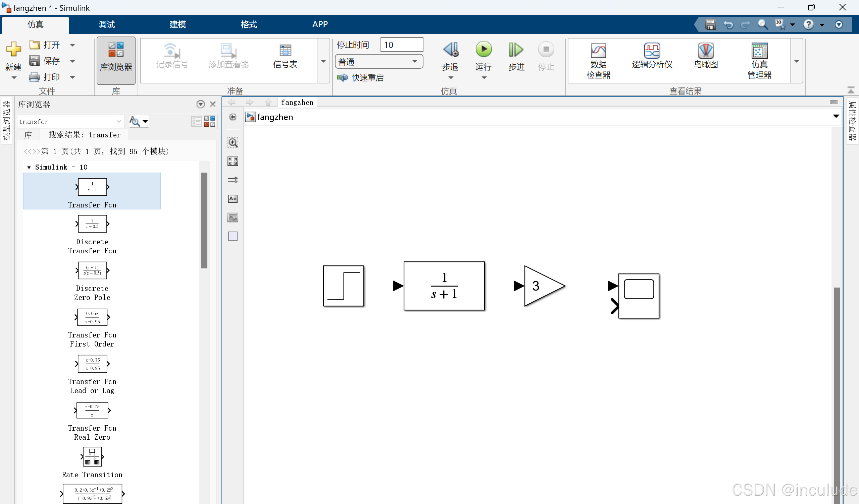Viewport: 859px width, 504px height.
Task: Click the zoom-in tool in canvas palette
Action: point(233,142)
